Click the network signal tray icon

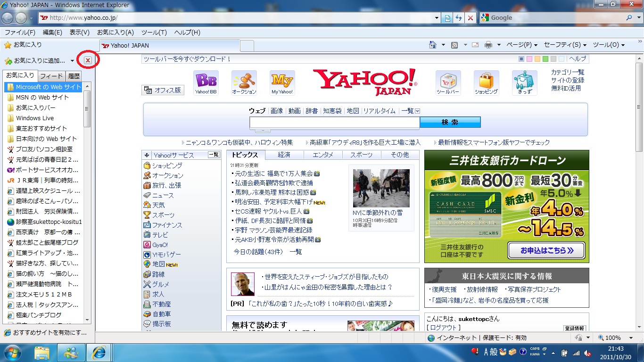pos(576,353)
